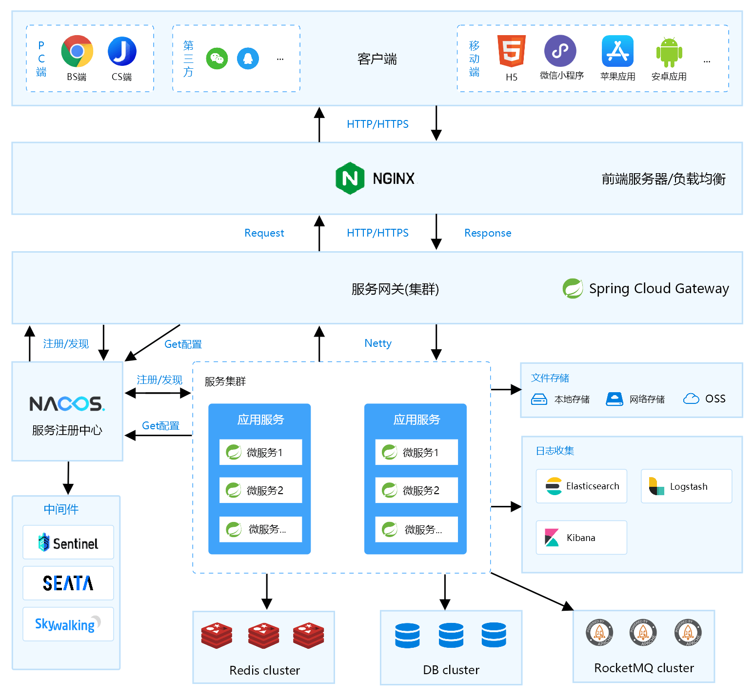Click the DB cluster label
The width and height of the screenshot is (754, 700).
(451, 670)
